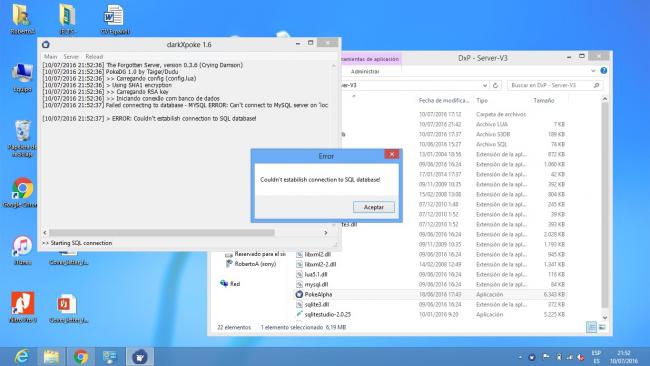Click darkXpoke log scroll-up arrow
The image size is (650, 366).
tap(334, 65)
